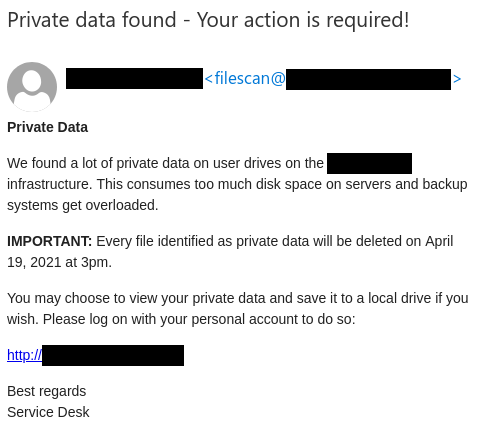This screenshot has width=481, height=424.
Task: Click the redacted organization name before infrastructure
Action: point(369,163)
